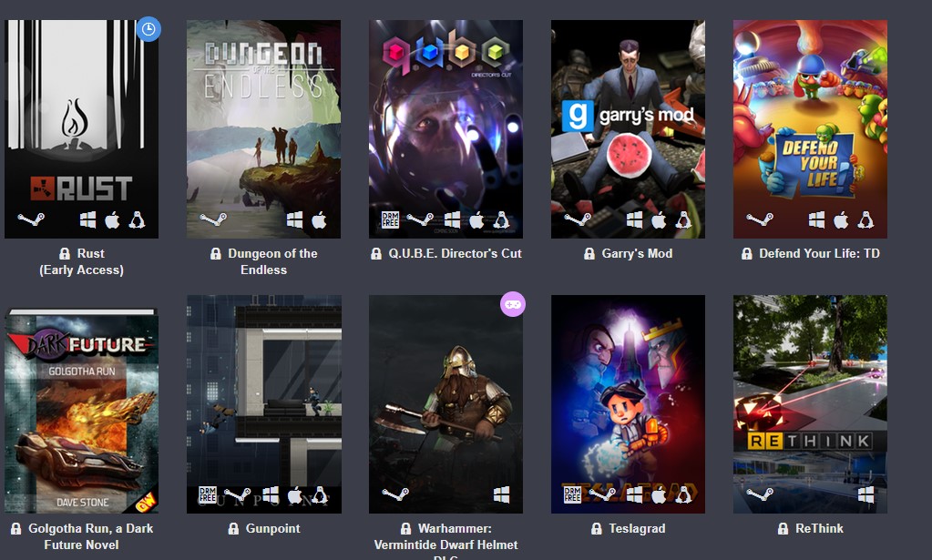Select the Garry's Mod cover art
932x560 pixels.
pos(628,129)
